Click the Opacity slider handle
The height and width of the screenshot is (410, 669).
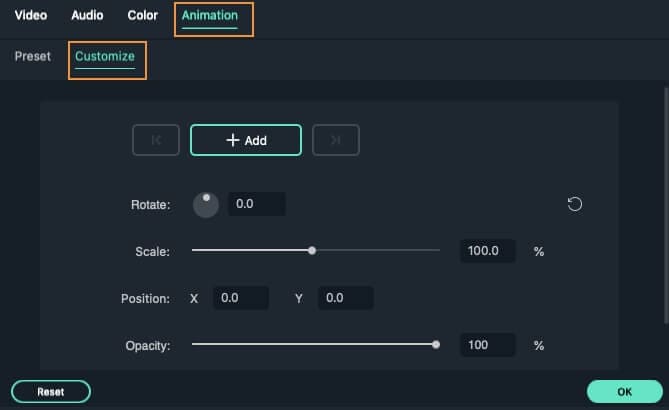point(436,344)
